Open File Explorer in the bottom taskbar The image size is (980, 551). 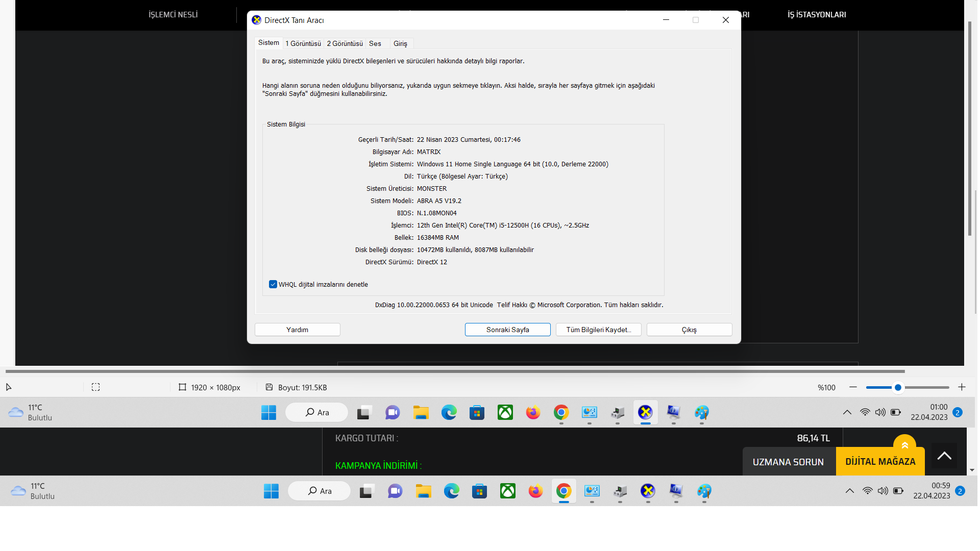tap(424, 491)
